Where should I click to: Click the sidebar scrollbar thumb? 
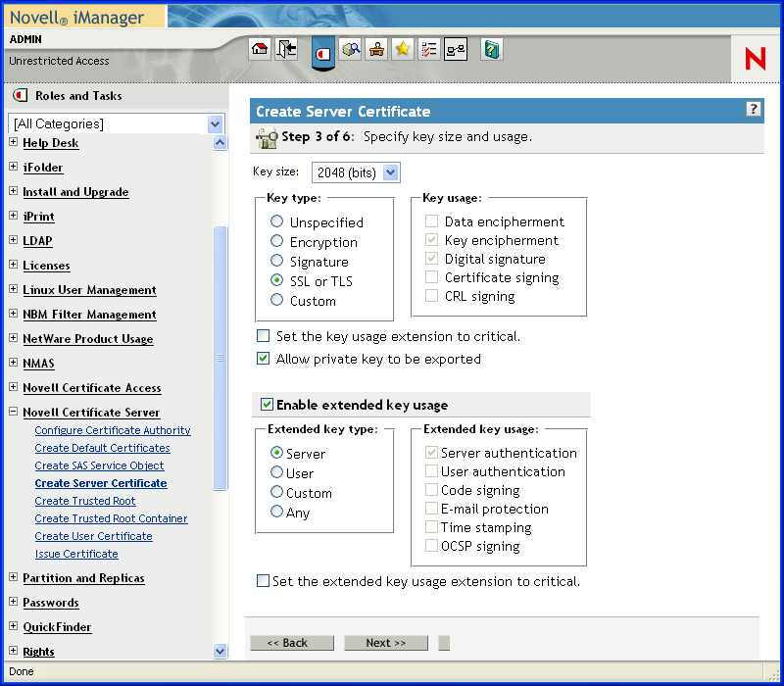tap(220, 358)
